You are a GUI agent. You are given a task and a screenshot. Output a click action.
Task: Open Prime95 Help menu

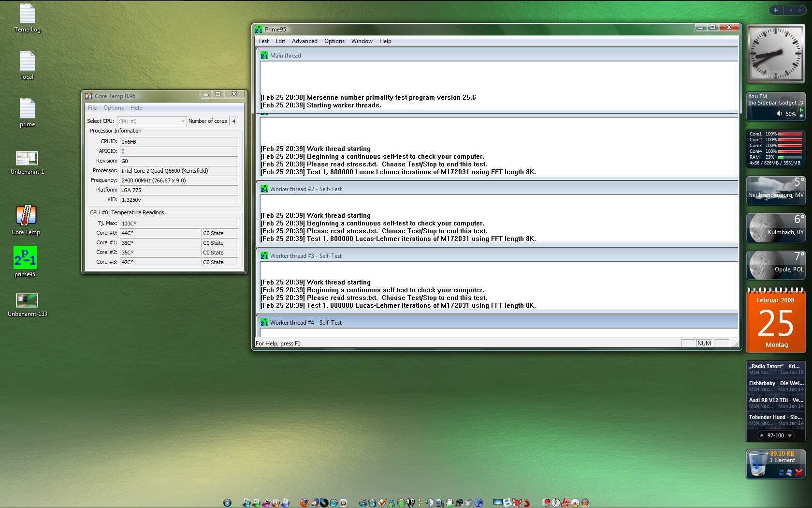coord(385,41)
